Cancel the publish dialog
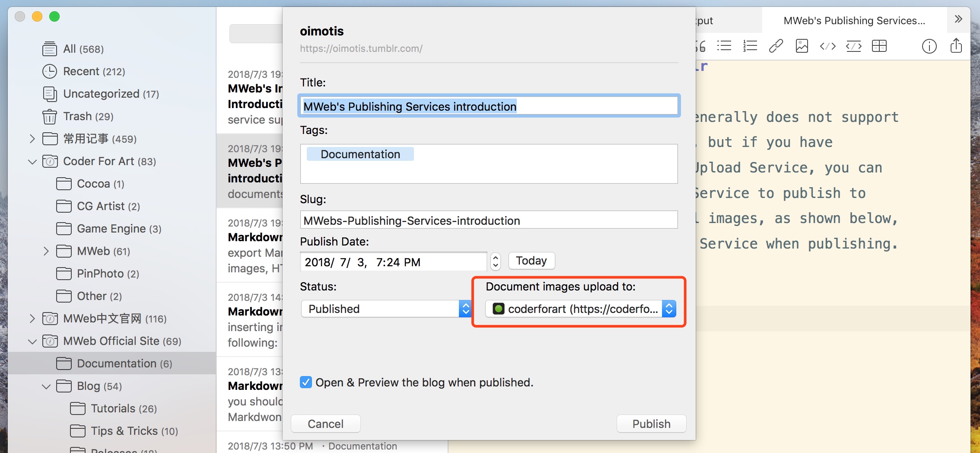The width and height of the screenshot is (980, 453). click(326, 424)
